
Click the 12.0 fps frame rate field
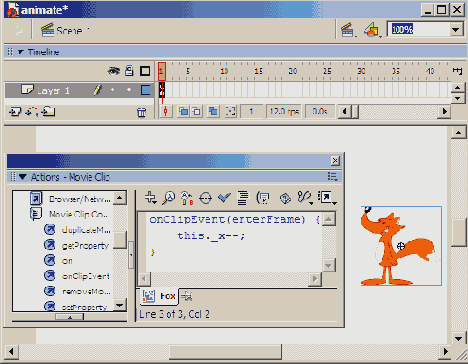(284, 111)
